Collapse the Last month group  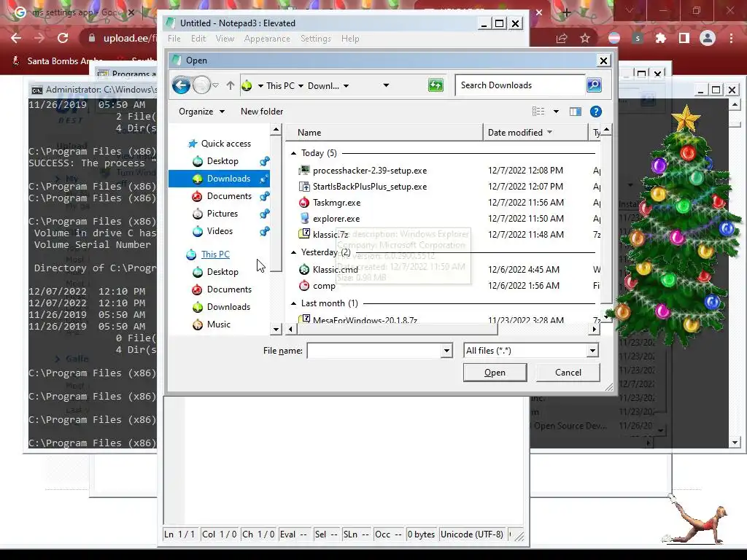293,303
